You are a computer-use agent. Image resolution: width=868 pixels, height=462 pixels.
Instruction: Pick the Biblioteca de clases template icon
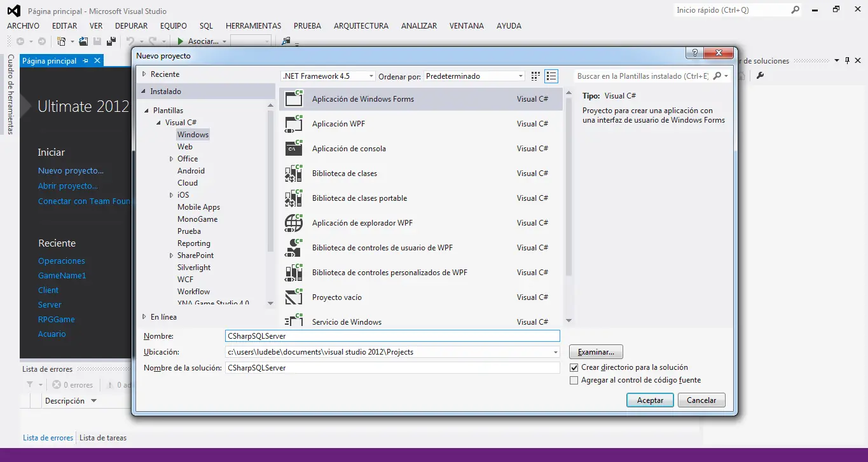point(294,173)
